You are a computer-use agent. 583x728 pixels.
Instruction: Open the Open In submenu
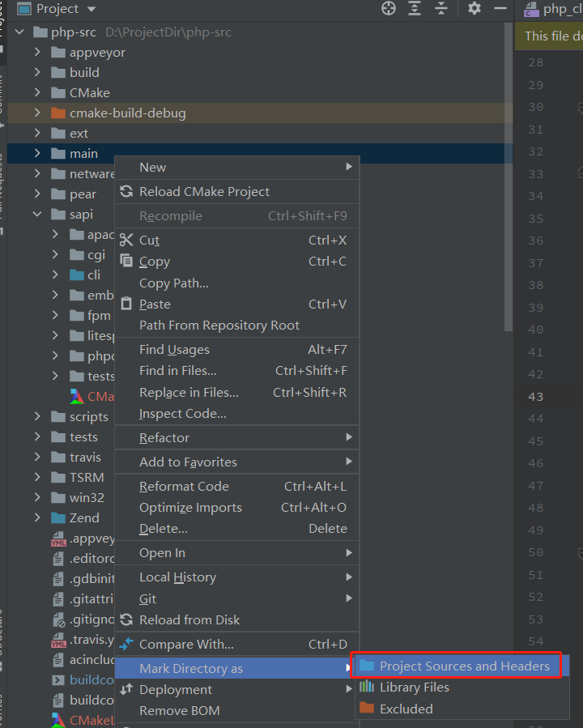(x=236, y=553)
